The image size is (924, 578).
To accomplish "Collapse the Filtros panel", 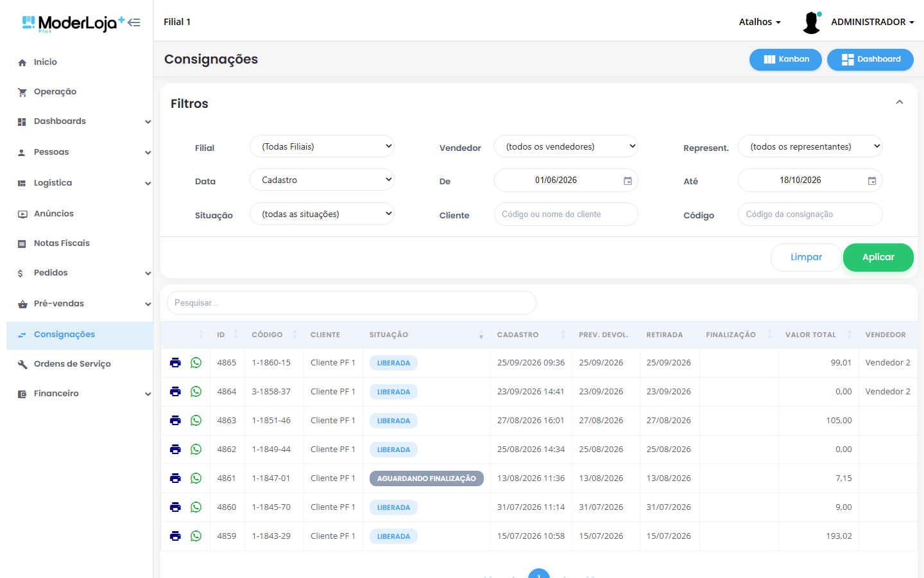I will [x=900, y=103].
